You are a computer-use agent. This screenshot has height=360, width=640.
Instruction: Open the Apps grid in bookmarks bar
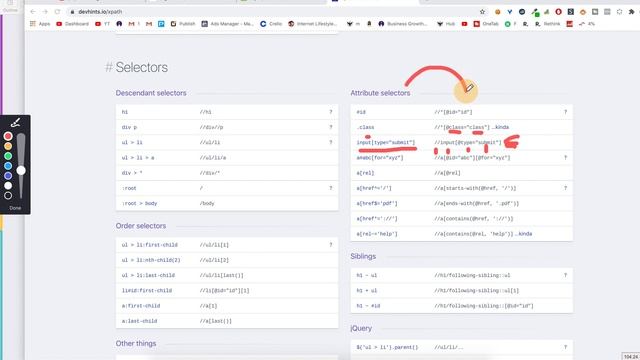[x=40, y=24]
